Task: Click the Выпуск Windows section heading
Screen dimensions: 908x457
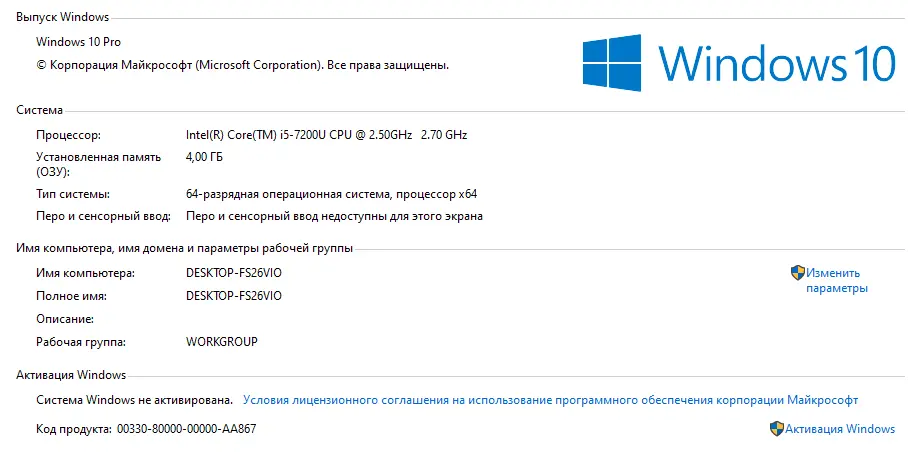Action: (x=63, y=17)
